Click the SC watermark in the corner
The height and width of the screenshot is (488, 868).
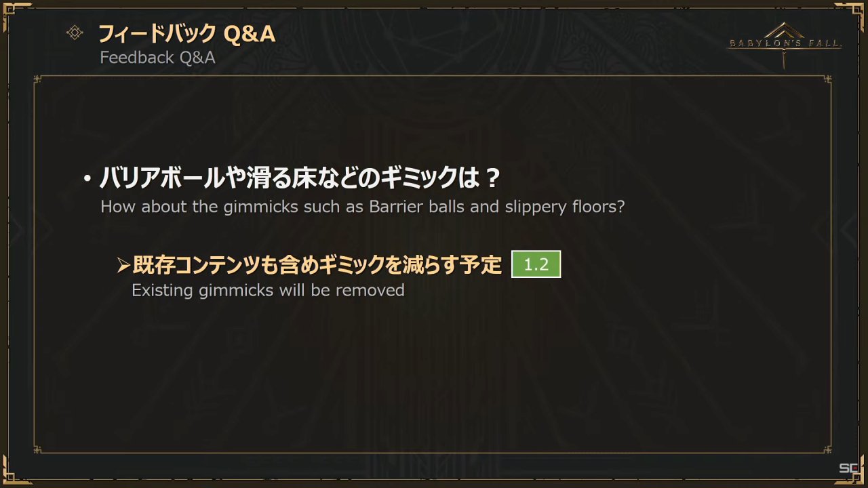[x=848, y=468]
